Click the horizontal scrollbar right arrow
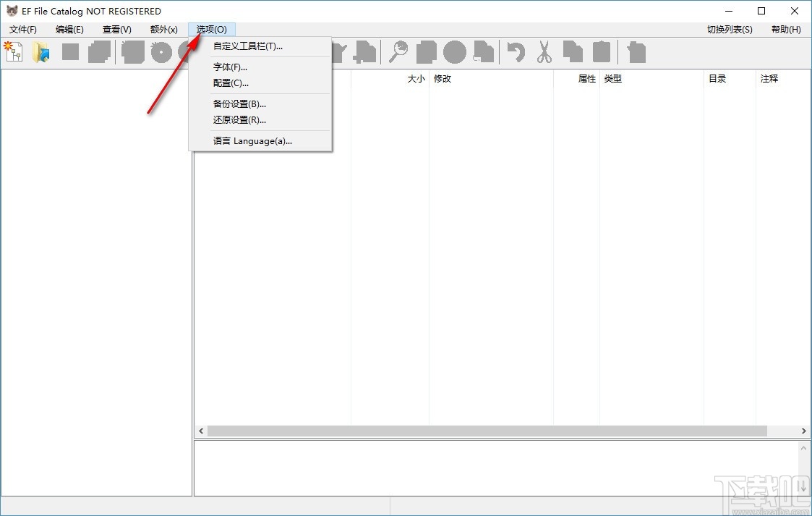 click(803, 431)
